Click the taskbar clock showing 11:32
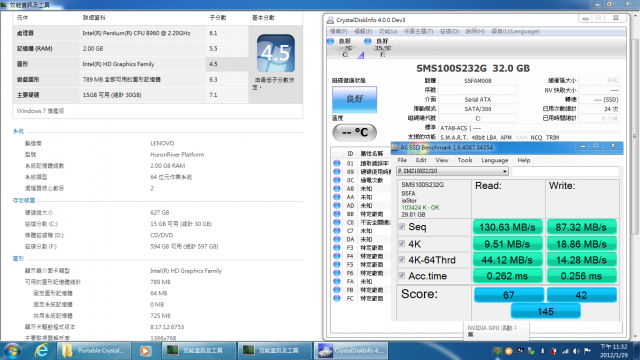Image resolution: width=640 pixels, height=360 pixels. [613, 351]
